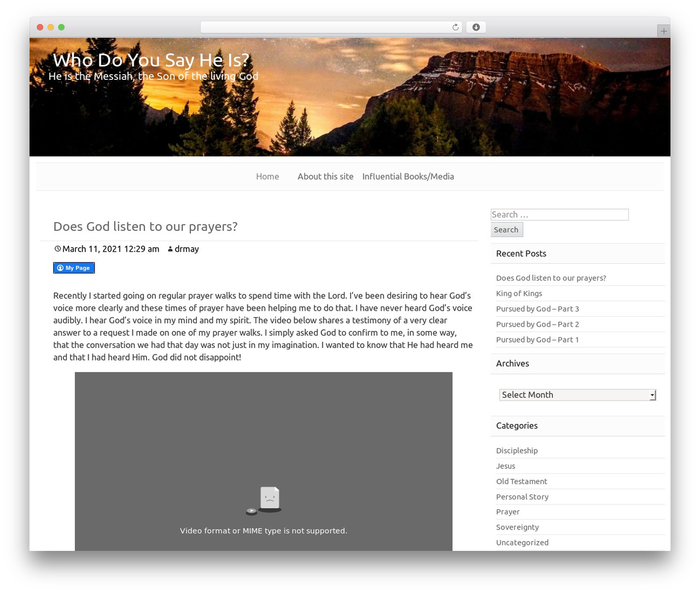This screenshot has height=593, width=700.
Task: Open recent post 'Does God listen to our prayers?'
Action: (x=551, y=278)
